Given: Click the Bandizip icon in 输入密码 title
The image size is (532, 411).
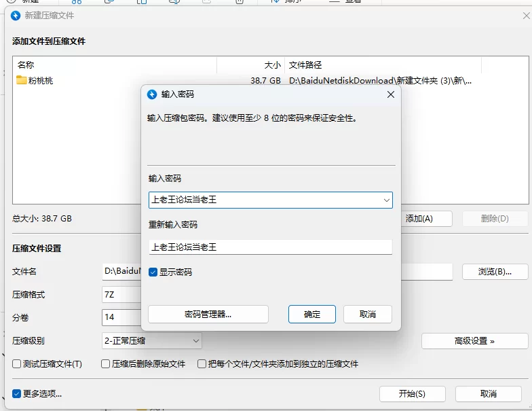Looking at the screenshot, I should [x=152, y=94].
